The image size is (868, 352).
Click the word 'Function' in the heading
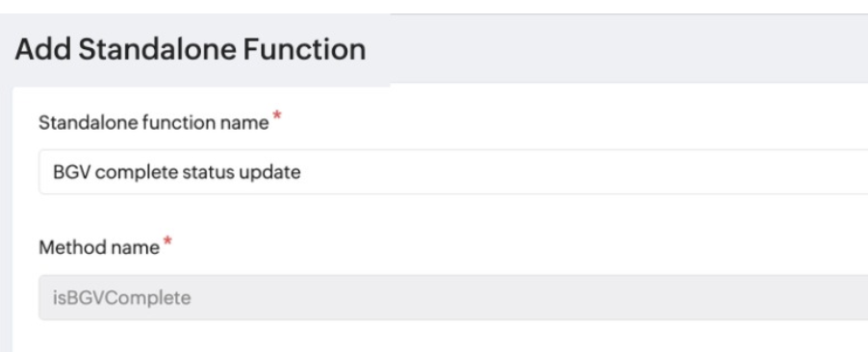(x=304, y=49)
